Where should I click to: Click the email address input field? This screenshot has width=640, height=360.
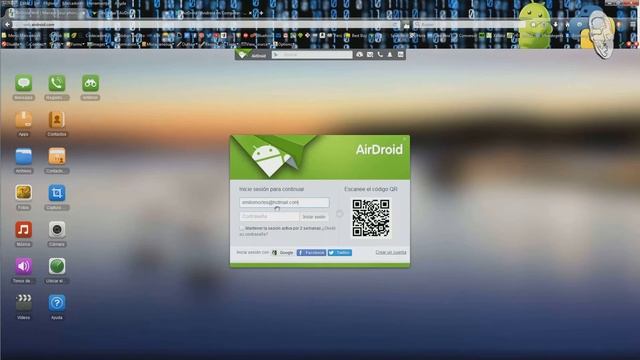point(284,202)
